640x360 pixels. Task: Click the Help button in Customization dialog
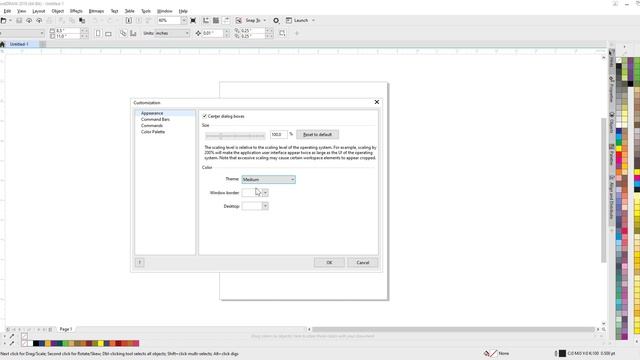coord(140,262)
